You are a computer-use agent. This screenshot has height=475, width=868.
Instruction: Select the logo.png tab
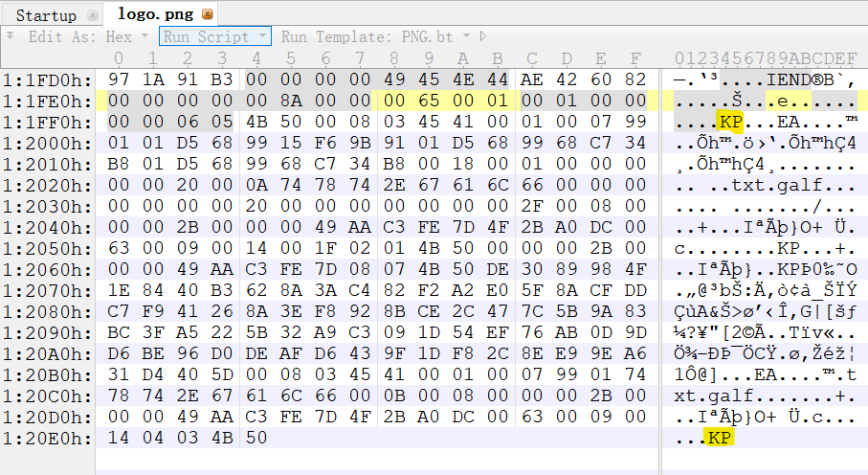153,15
